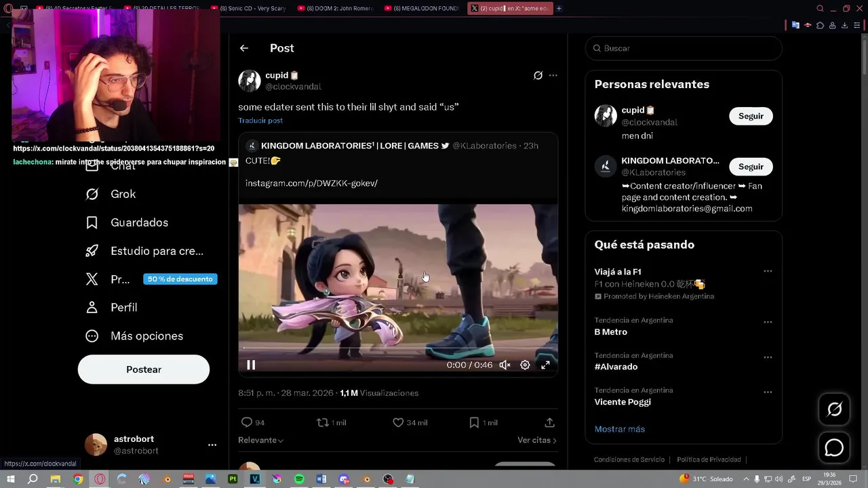Viewport: 868px width, 488px height.
Task: Open video settings gear
Action: coord(525,365)
